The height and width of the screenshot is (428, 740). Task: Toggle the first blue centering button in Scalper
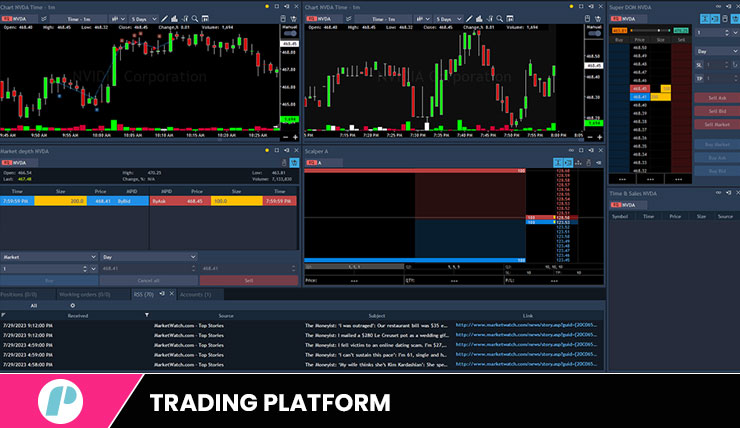(x=558, y=163)
